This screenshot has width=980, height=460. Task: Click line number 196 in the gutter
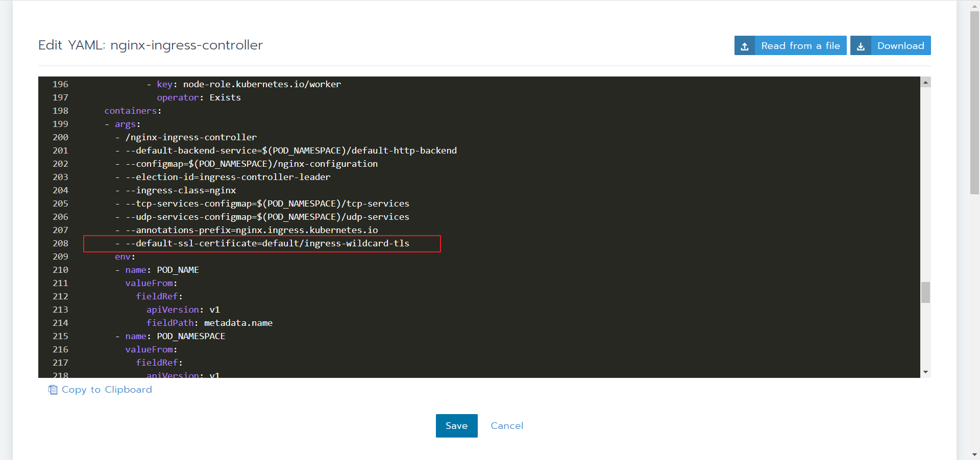[60, 84]
